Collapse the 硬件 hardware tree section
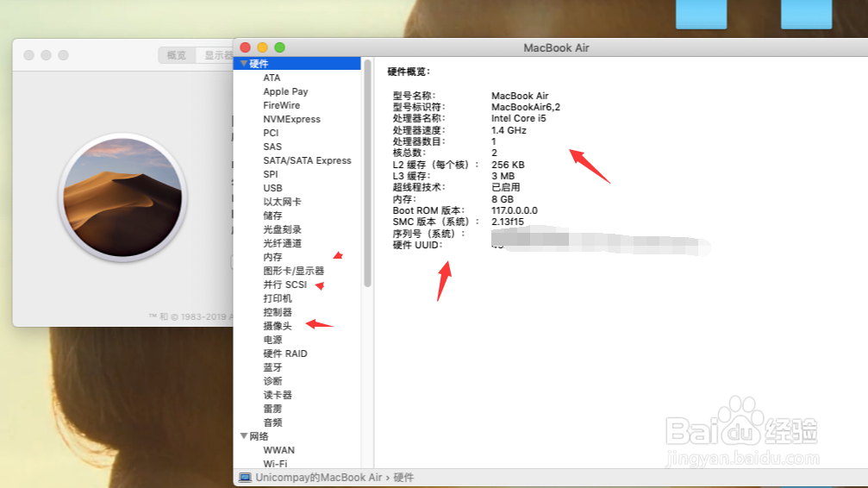The width and height of the screenshot is (868, 488). 244,64
